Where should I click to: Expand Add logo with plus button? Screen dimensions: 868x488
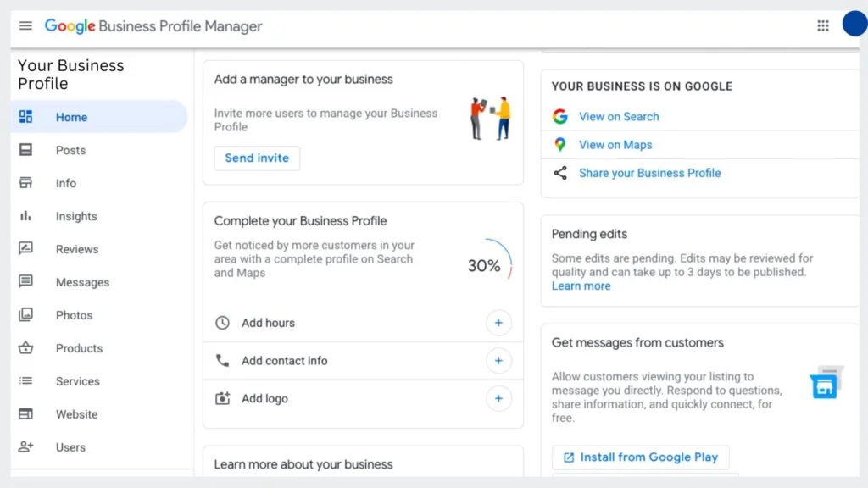pos(498,398)
